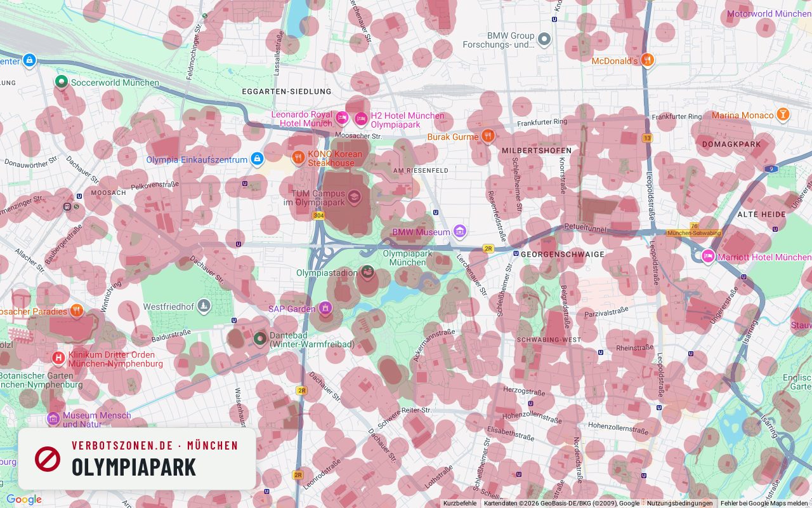
Task: Click the MOOSACH district label
Action: point(108,192)
